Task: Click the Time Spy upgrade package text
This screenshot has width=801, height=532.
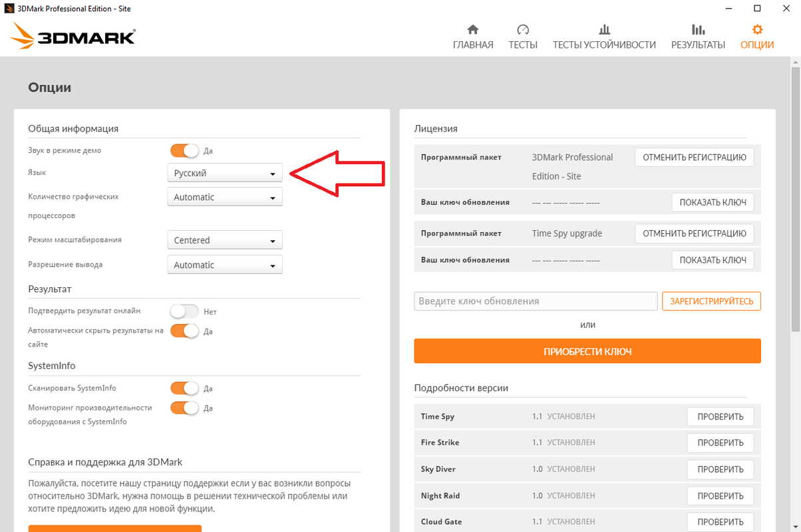Action: click(567, 233)
